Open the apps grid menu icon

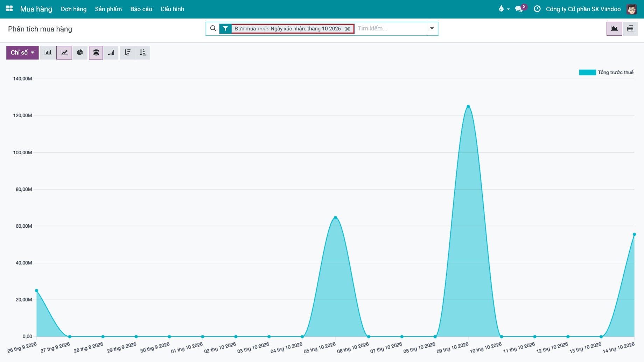[9, 9]
